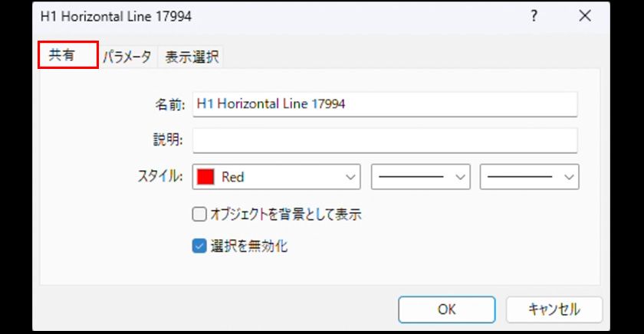Focus the empty 説明 input field

[384, 140]
